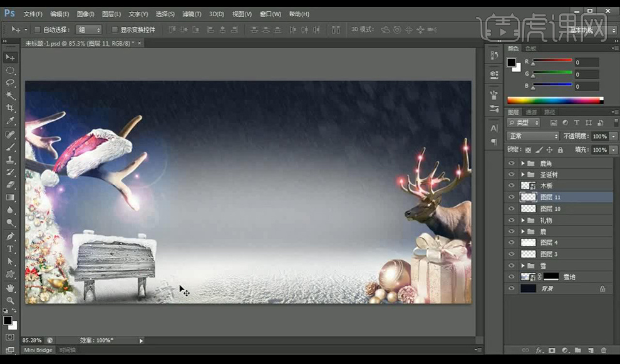Image resolution: width=620 pixels, height=364 pixels.
Task: Lock layer position
Action: tap(549, 150)
